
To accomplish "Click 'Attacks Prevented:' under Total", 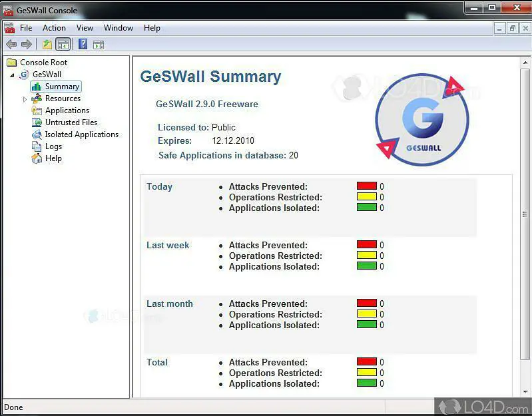I will (x=268, y=363).
